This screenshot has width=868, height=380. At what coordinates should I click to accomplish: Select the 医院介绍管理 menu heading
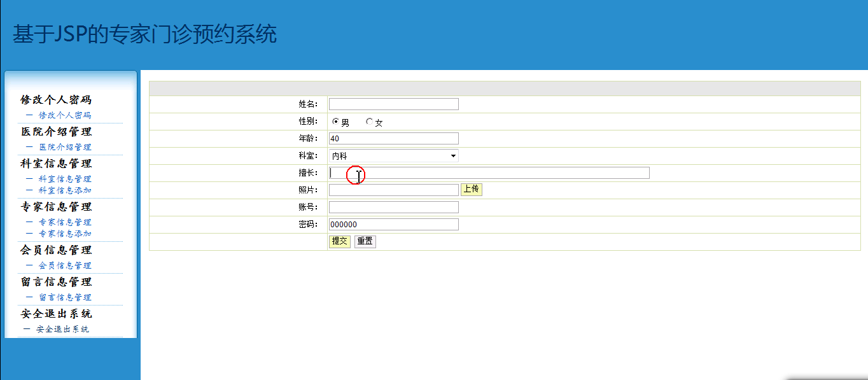pyautogui.click(x=56, y=132)
